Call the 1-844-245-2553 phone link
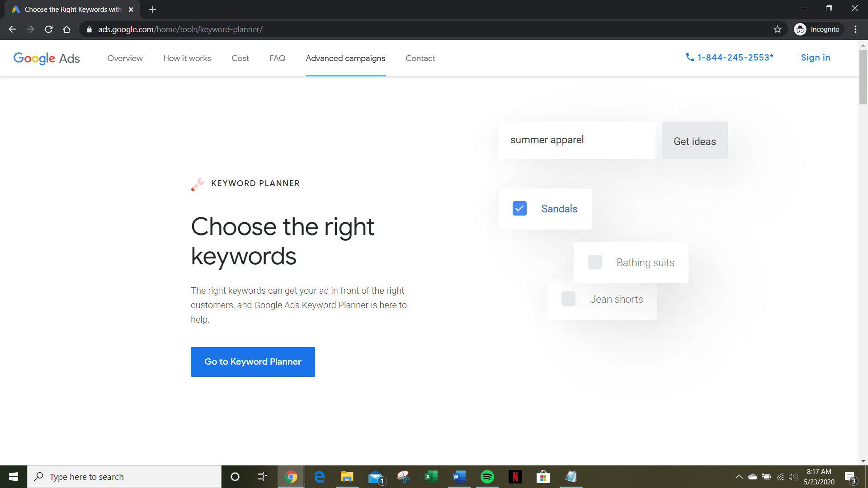Screen dimensions: 868x488 click(x=729, y=57)
